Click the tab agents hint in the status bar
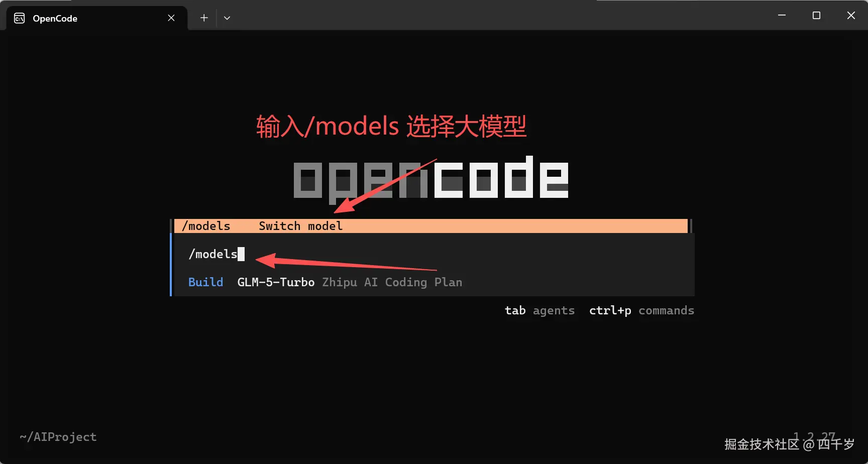This screenshot has width=868, height=464. pos(539,310)
